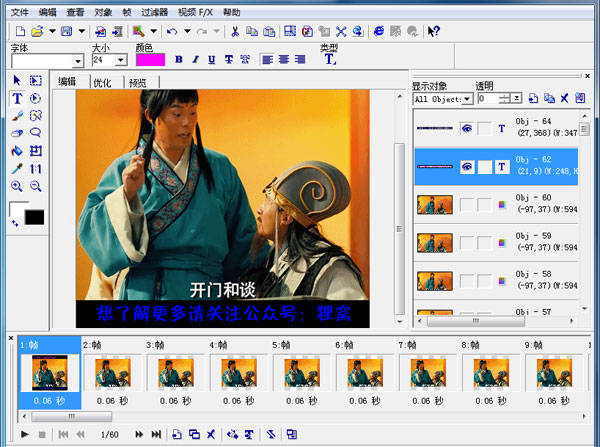Go to next frame
Viewport: 600px width, 447px height.
139,434
